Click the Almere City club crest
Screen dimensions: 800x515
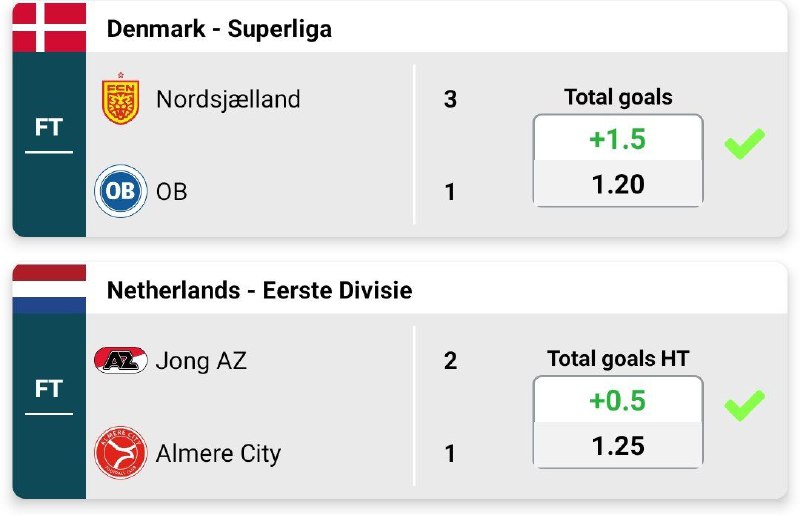(121, 453)
